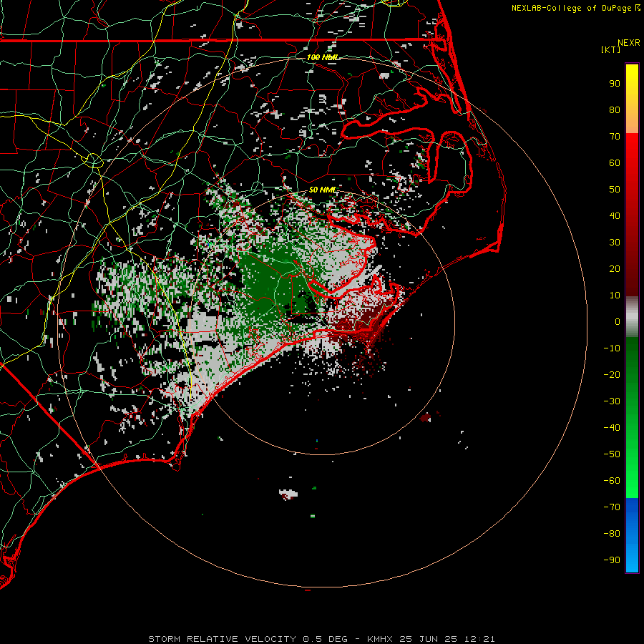Select the -60 value on velocity scale
Viewport: 644px width, 644px height.
[612, 481]
